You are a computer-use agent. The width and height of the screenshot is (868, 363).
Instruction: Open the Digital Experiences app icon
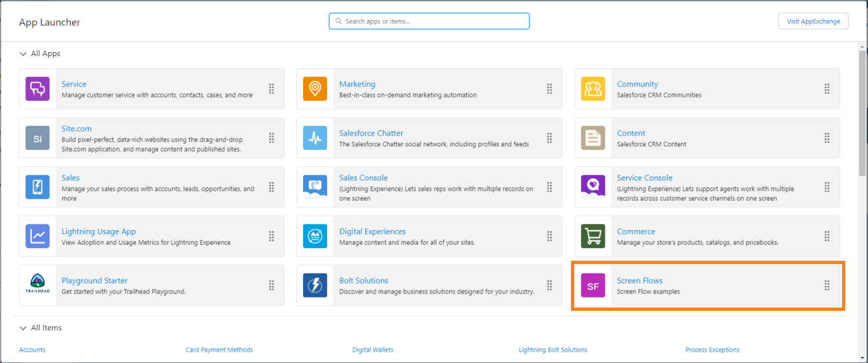pos(315,236)
